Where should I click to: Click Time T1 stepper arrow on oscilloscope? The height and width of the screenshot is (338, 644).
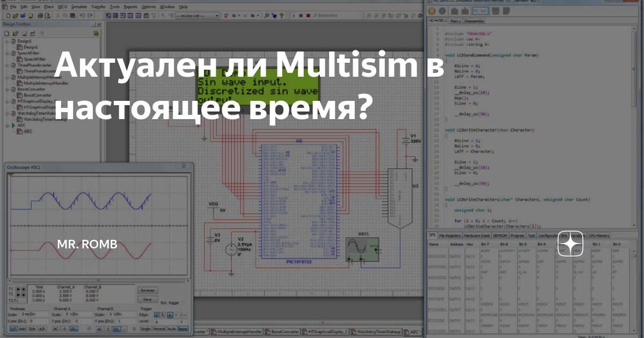click(x=18, y=289)
